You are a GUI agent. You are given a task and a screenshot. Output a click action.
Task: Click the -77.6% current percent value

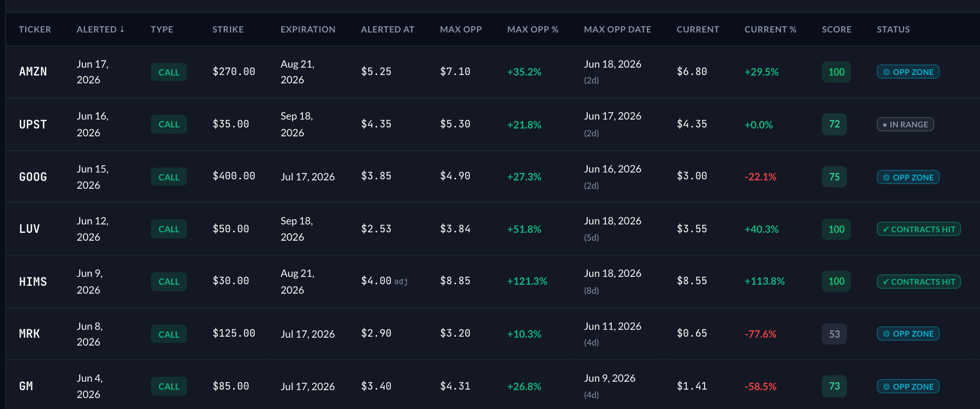761,334
